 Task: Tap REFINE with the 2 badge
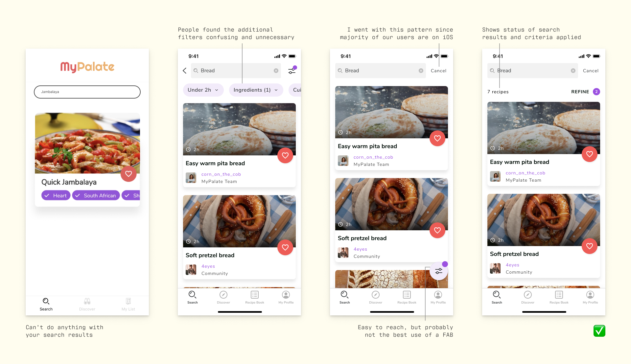coord(585,92)
